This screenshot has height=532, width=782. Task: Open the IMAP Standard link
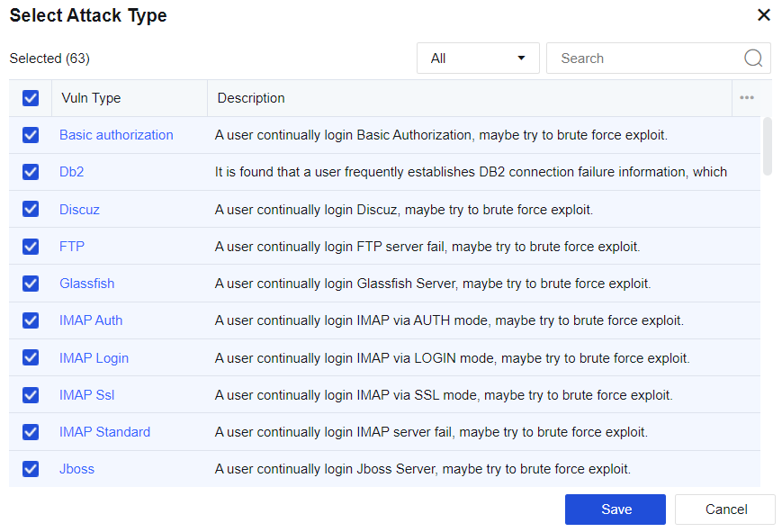tap(104, 432)
